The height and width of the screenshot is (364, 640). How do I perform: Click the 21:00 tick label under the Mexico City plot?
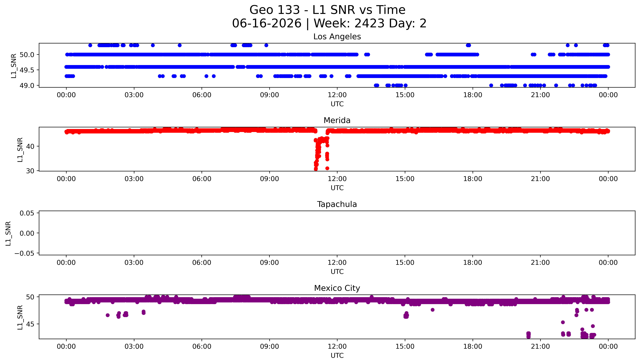click(x=540, y=346)
